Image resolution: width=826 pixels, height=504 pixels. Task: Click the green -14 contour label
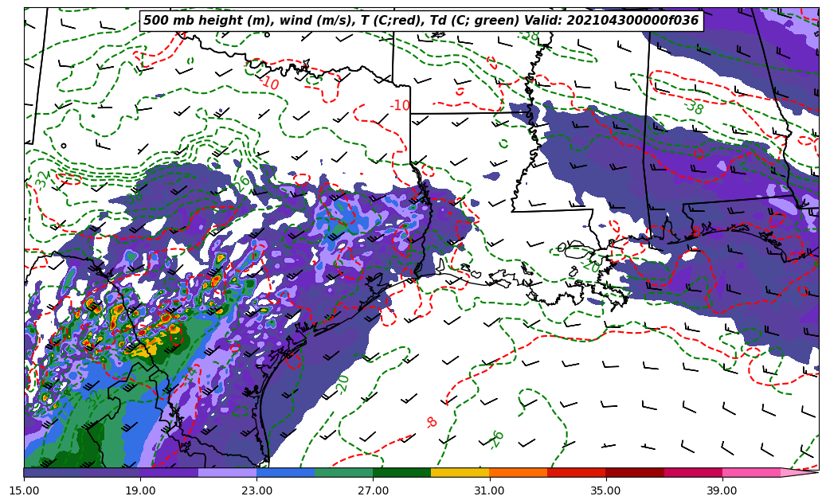click(x=189, y=375)
